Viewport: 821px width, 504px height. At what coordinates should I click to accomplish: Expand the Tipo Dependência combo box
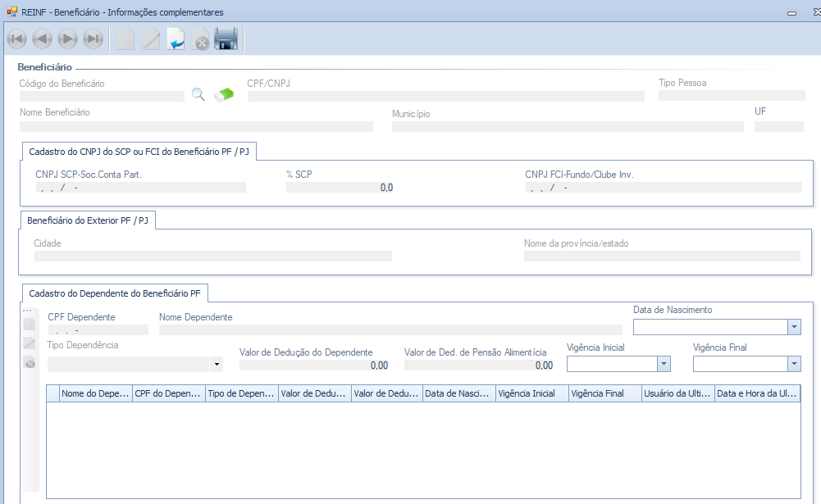pos(217,364)
